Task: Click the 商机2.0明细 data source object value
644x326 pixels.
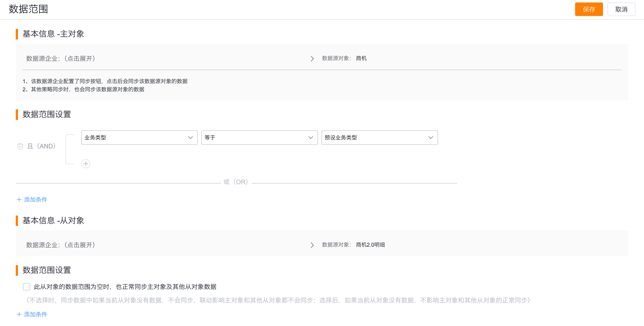Action: pos(370,245)
